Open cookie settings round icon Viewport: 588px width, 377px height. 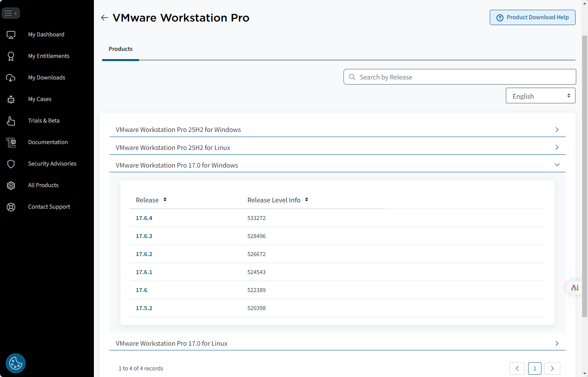pyautogui.click(x=16, y=363)
